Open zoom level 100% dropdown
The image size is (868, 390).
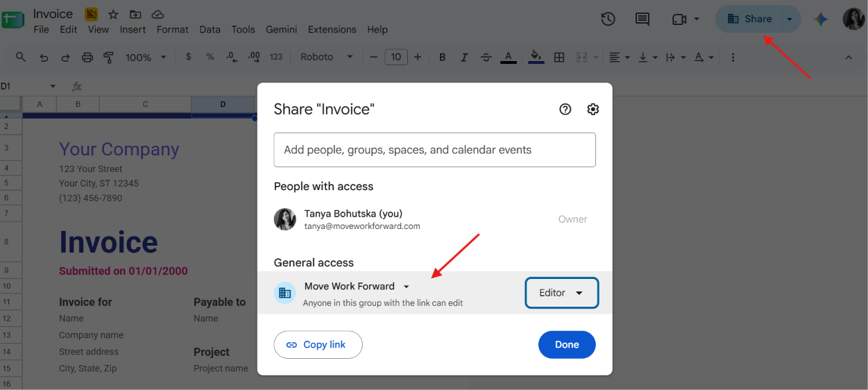point(146,58)
